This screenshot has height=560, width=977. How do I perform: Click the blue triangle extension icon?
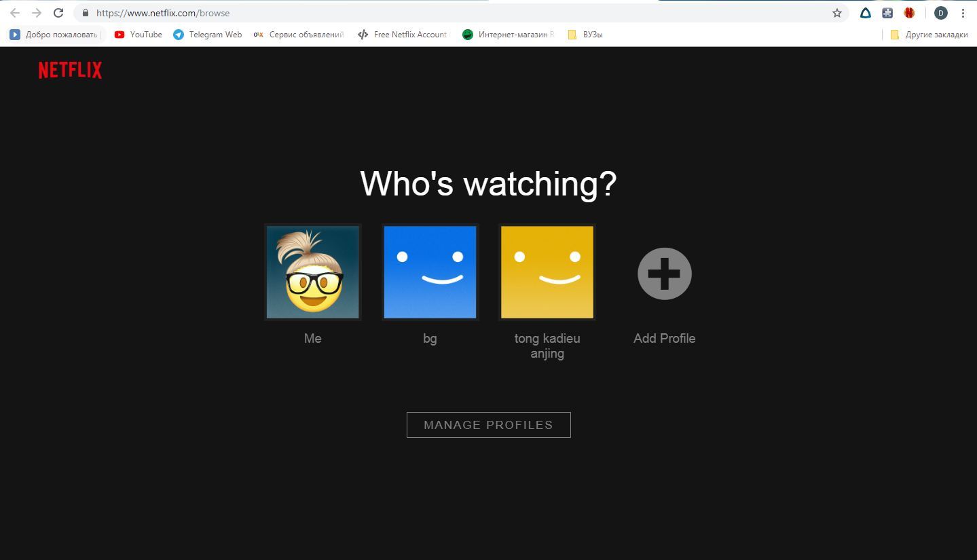[x=865, y=13]
